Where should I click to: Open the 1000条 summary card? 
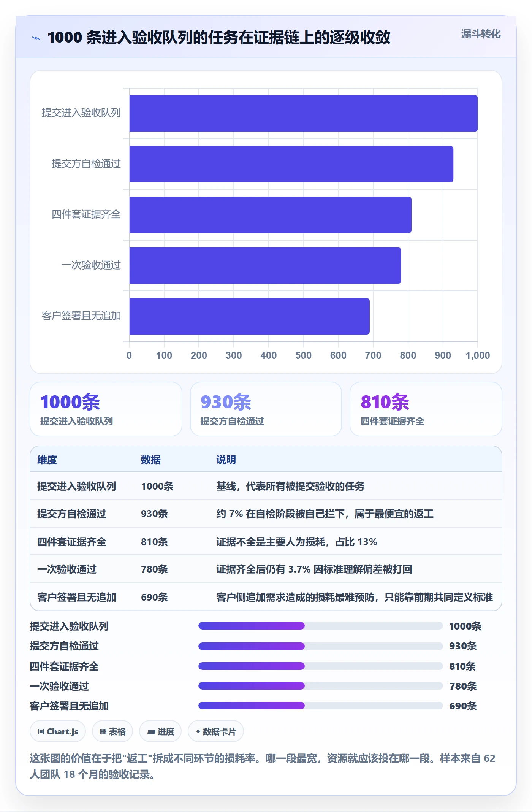click(x=106, y=409)
